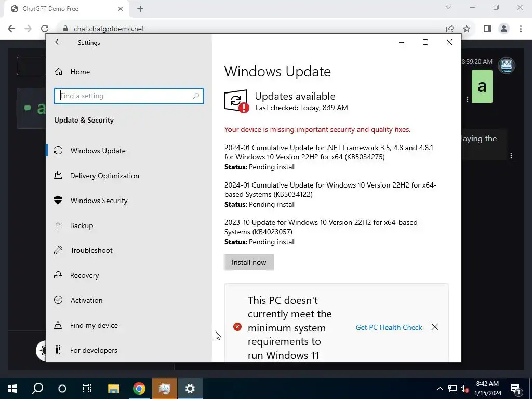Open the Windows Start menu
The width and height of the screenshot is (532, 399).
pyautogui.click(x=12, y=389)
